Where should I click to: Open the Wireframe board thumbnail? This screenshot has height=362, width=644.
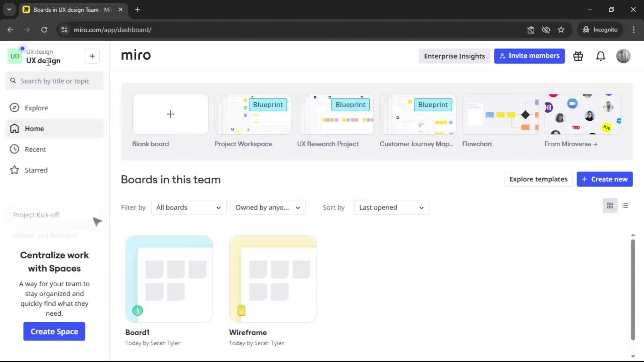pyautogui.click(x=273, y=279)
